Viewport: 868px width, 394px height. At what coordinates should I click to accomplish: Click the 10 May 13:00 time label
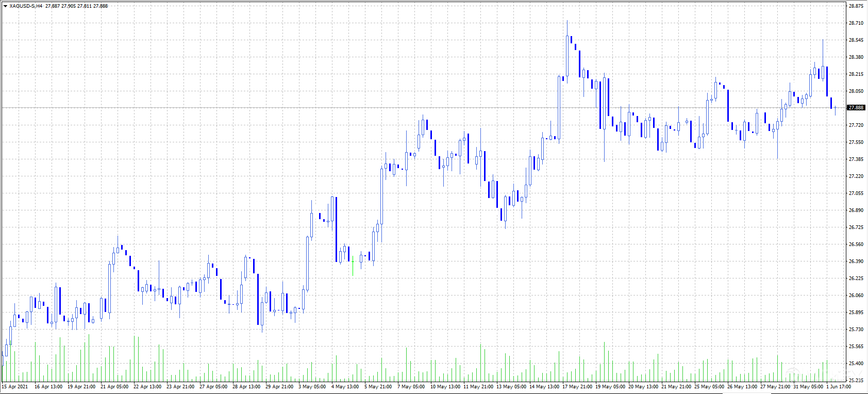click(x=445, y=387)
